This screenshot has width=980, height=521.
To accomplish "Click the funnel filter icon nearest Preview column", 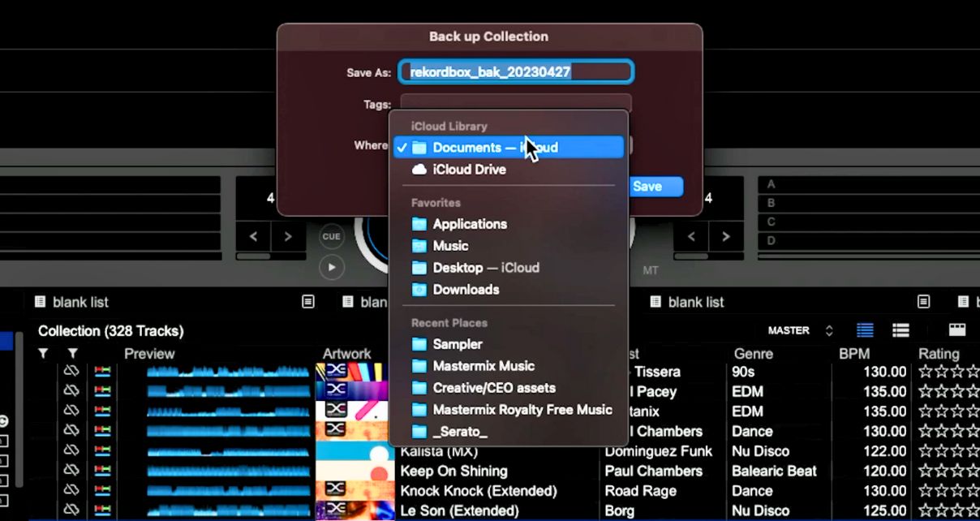I will click(x=72, y=353).
